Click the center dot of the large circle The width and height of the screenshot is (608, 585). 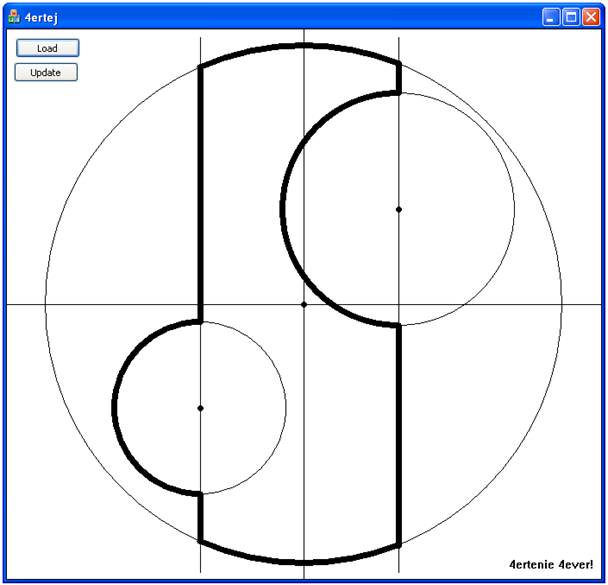pyautogui.click(x=304, y=304)
